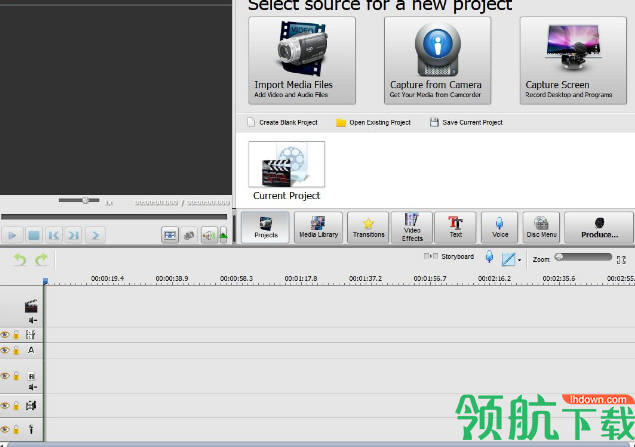Click the blue playhead marker at the timeline start
The image size is (635, 447).
tap(45, 281)
